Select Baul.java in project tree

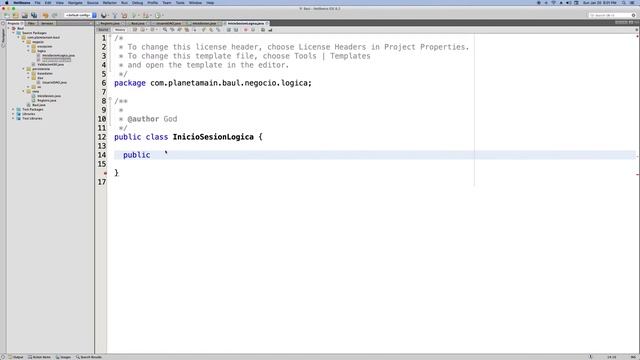[39, 105]
